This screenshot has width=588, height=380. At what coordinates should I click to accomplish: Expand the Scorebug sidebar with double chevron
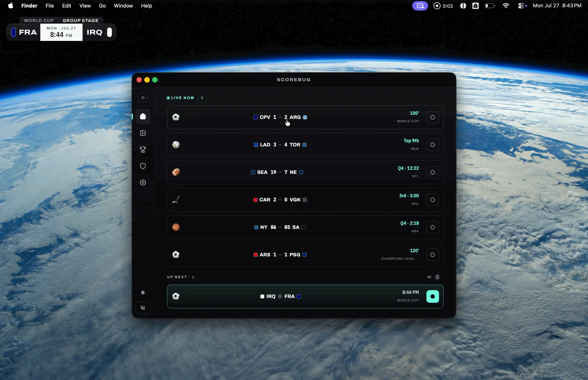(143, 98)
